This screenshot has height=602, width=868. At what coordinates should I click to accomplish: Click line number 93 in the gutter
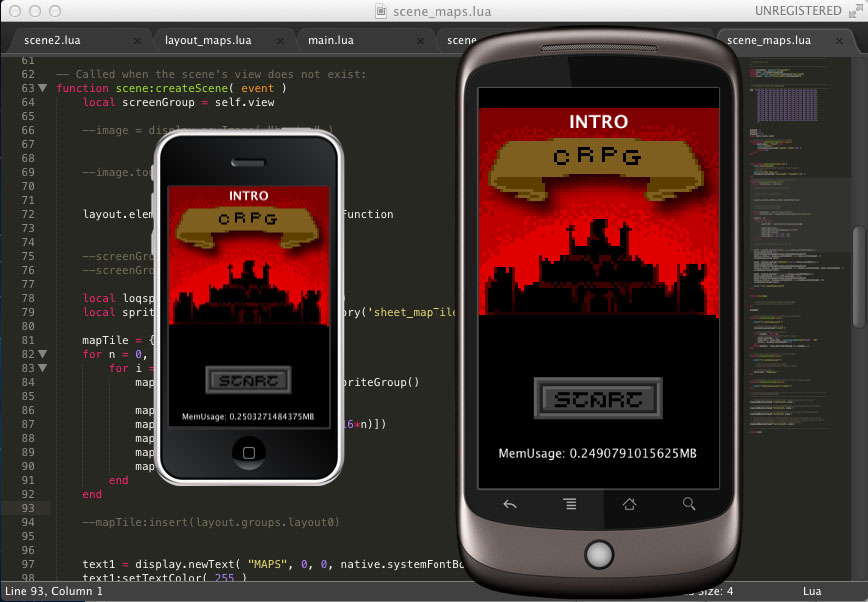(28, 508)
